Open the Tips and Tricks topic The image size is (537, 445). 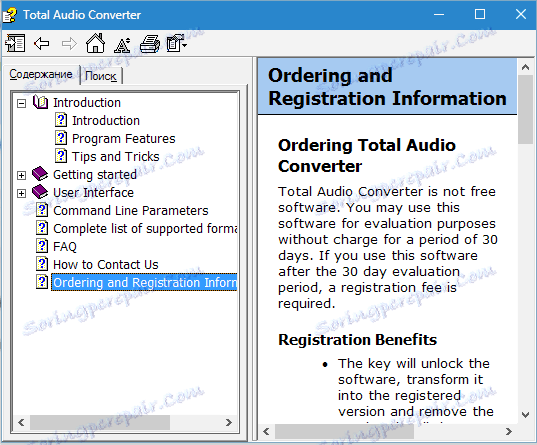(x=116, y=157)
